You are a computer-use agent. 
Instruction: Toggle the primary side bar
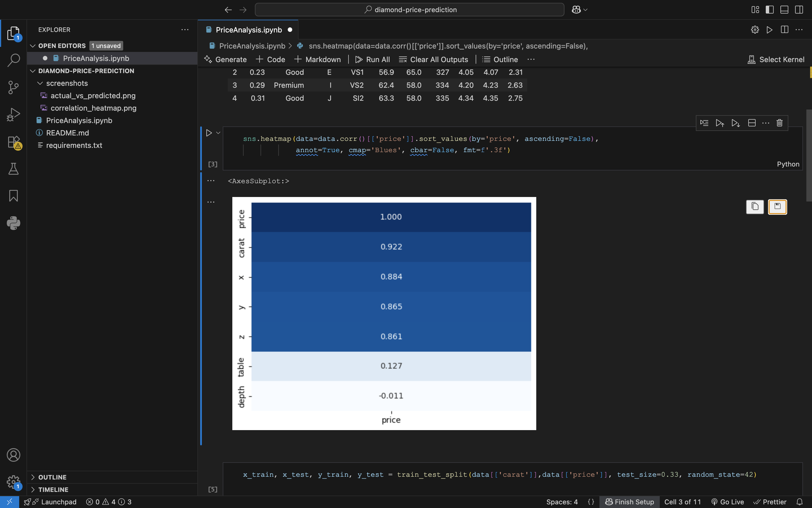[x=770, y=10]
